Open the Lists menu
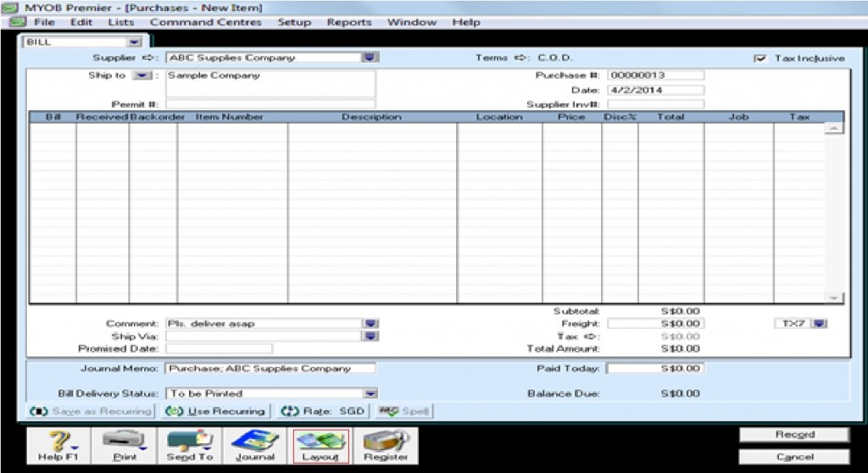This screenshot has height=473, width=868. tap(120, 22)
